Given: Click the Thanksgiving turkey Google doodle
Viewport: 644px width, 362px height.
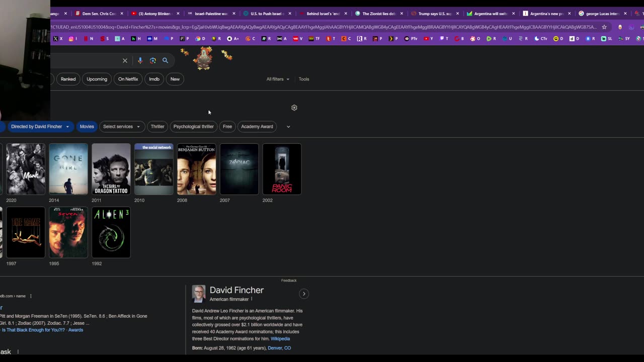Looking at the screenshot, I should tap(204, 58).
